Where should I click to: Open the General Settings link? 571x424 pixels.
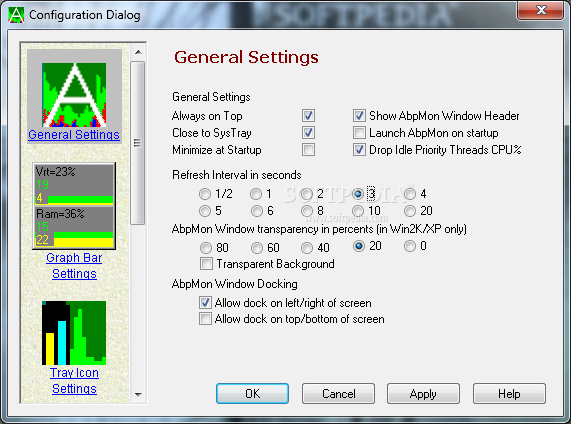click(x=74, y=135)
